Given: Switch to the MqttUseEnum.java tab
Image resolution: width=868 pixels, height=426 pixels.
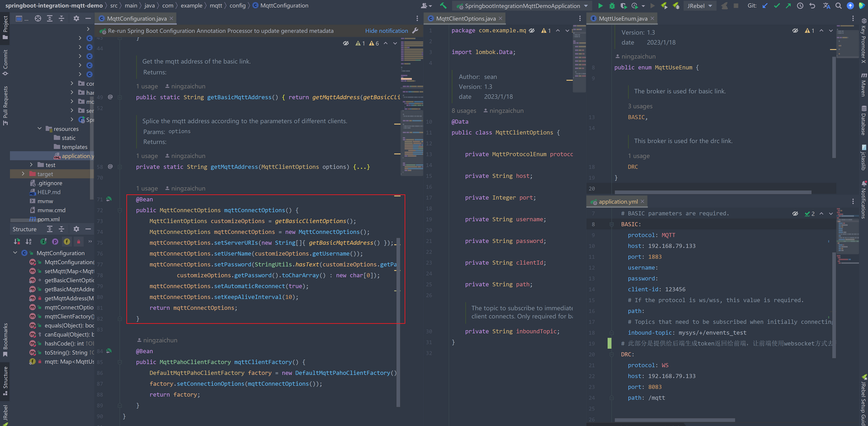Looking at the screenshot, I should [x=623, y=19].
